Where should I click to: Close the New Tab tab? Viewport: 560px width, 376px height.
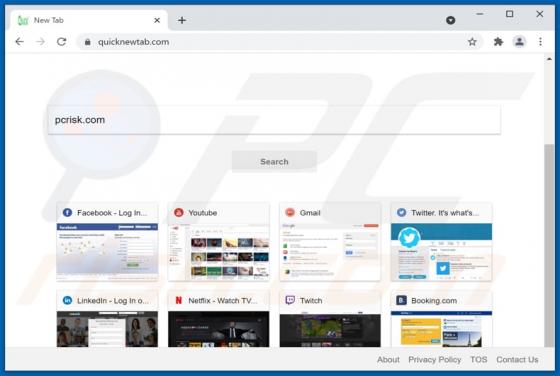point(157,20)
